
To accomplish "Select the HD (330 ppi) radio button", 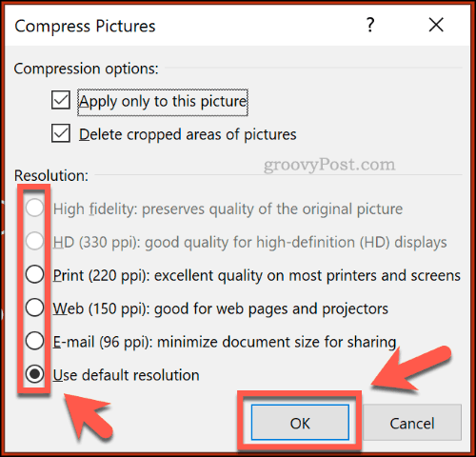I will pyautogui.click(x=34, y=241).
